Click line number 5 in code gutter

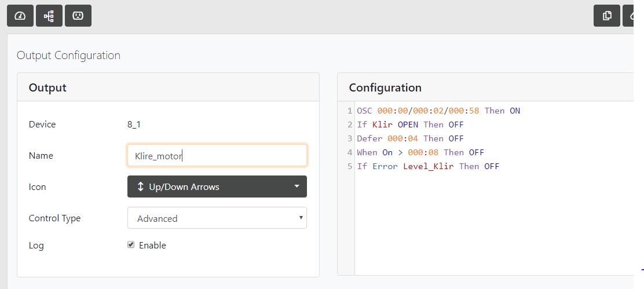[350, 166]
